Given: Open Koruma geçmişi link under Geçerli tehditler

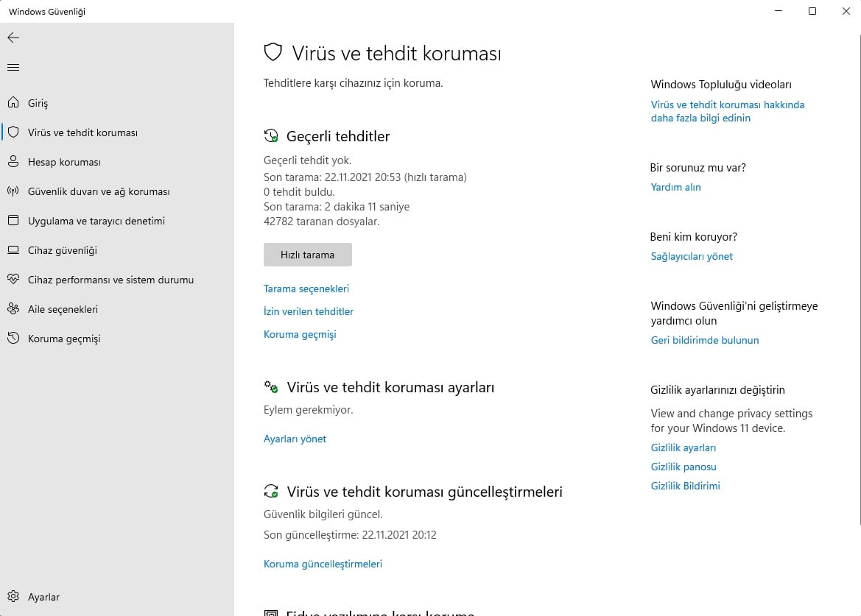Looking at the screenshot, I should click(x=300, y=334).
